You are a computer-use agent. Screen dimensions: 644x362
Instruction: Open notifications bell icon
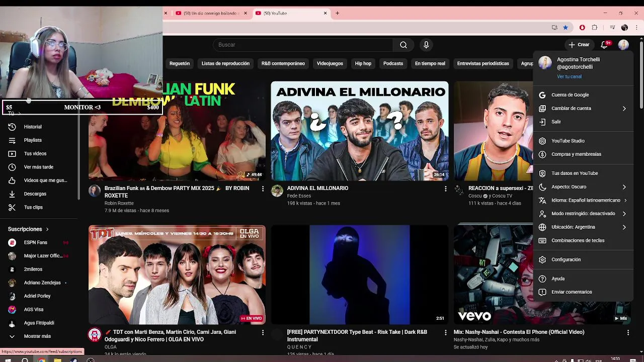pos(605,45)
